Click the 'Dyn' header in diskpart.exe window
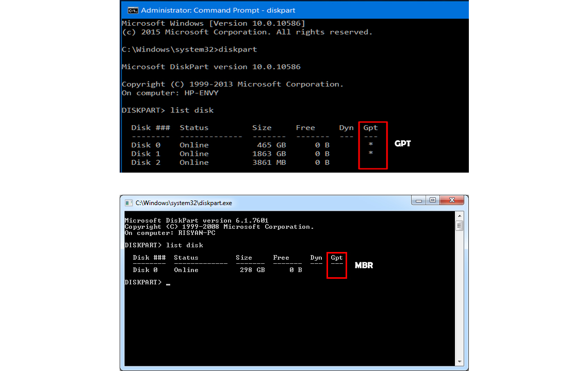This screenshot has width=588, height=371. point(316,258)
